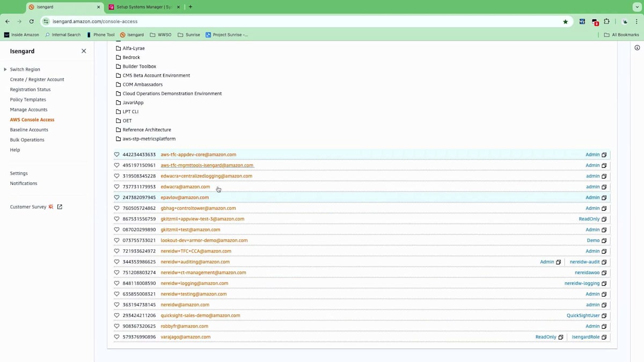Open Demo role for lookout-dev+armor-demo
Viewport: 644px width, 362px height.
click(593, 240)
